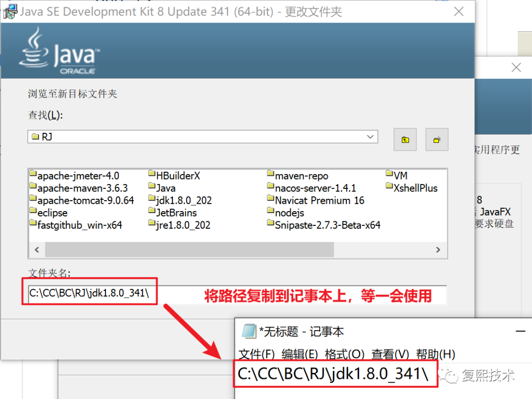Screen dimensions: 532x399
Task: Select the nacos-server-1.4.1 folder
Action: point(311,188)
